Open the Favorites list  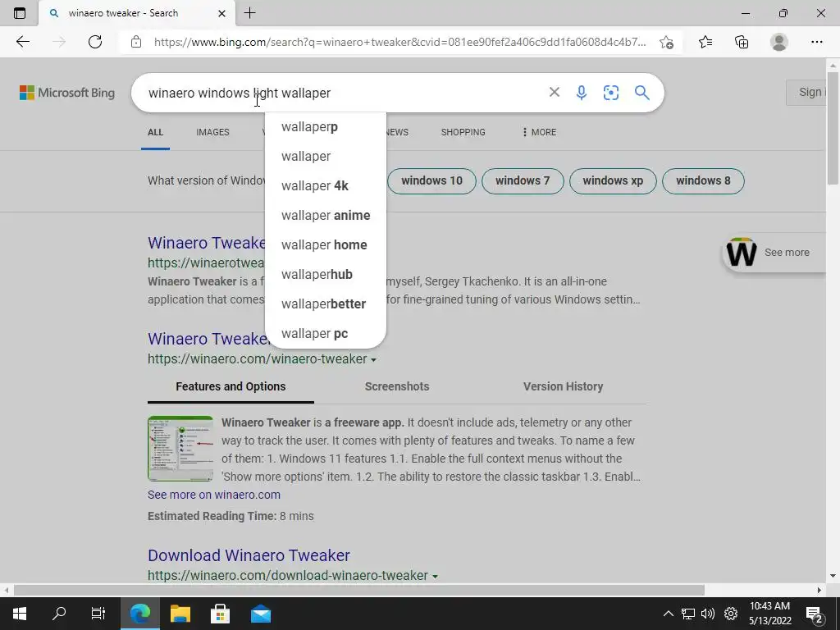[x=705, y=42]
